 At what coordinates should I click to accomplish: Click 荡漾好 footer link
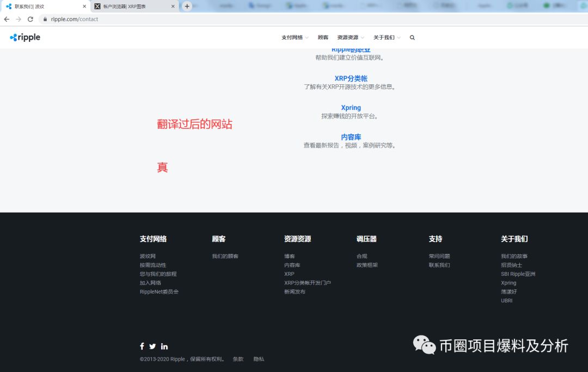tap(509, 292)
